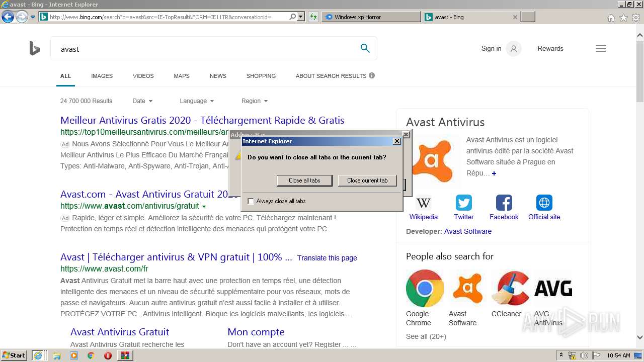Viewport: 644px width, 362px height.
Task: Open the Wikipedia icon link
Action: click(424, 203)
